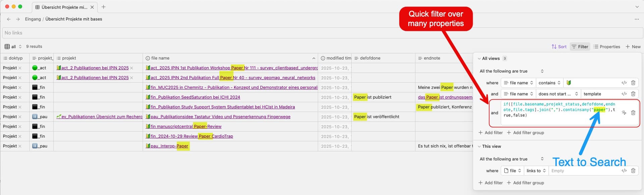
Task: Click the 'file name' column header
Action: pyautogui.click(x=160, y=58)
